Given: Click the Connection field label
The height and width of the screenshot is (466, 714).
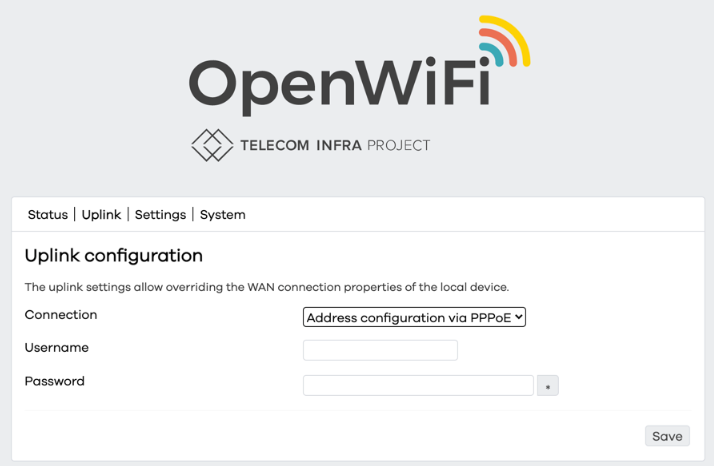Looking at the screenshot, I should (x=61, y=315).
